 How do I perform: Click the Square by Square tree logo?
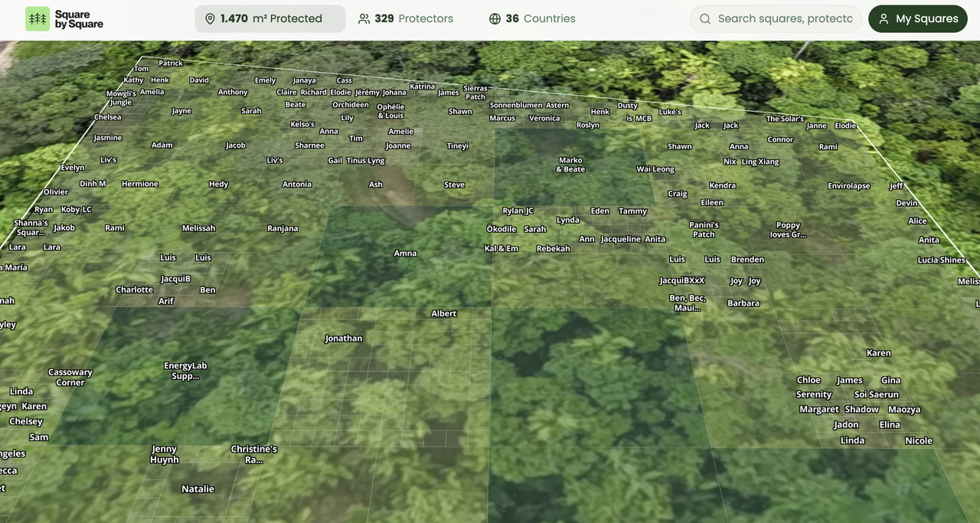[x=38, y=19]
